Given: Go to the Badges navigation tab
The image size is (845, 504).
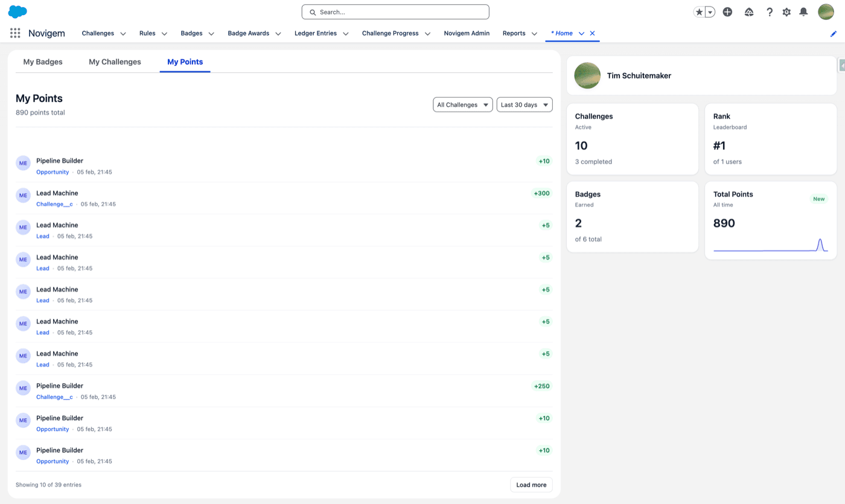Looking at the screenshot, I should (x=191, y=33).
